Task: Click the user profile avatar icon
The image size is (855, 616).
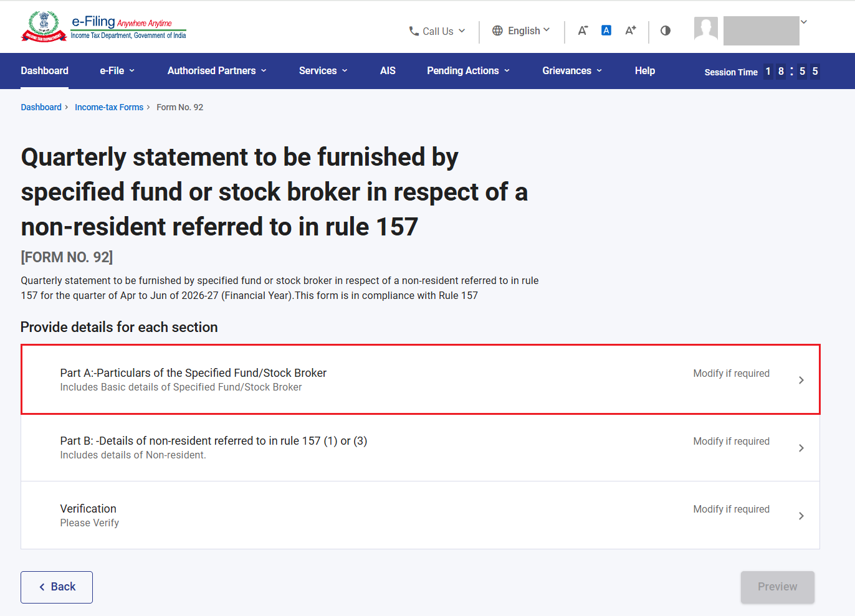Action: [706, 29]
